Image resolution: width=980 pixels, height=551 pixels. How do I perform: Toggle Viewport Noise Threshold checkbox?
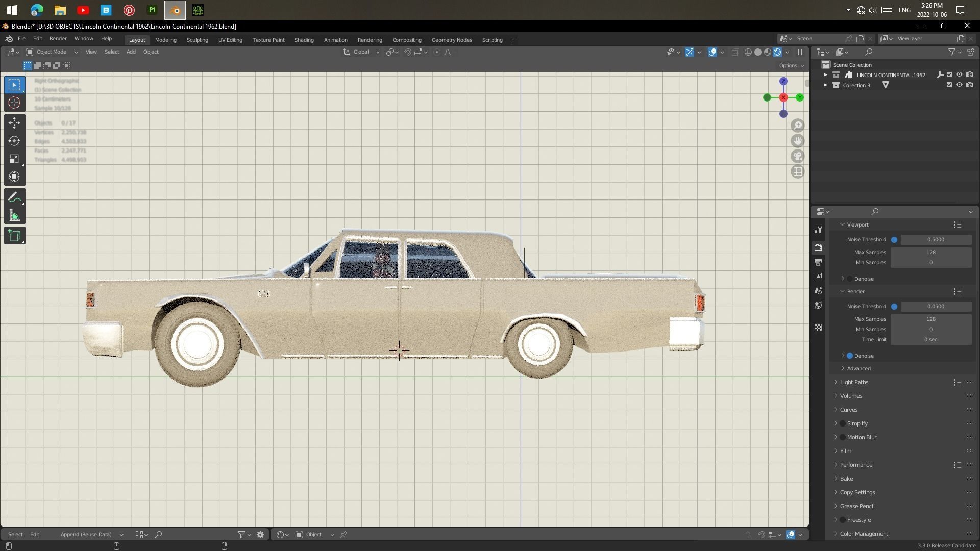pyautogui.click(x=894, y=240)
